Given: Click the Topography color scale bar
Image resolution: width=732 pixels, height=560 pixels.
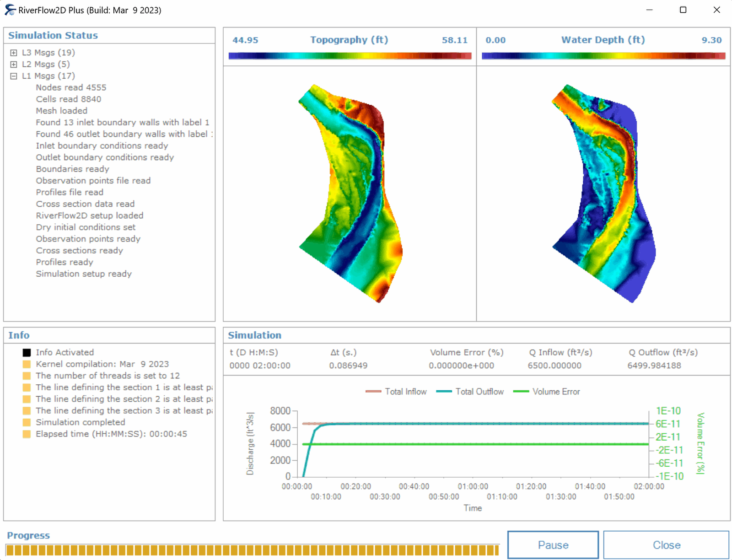Looking at the screenshot, I should 350,56.
